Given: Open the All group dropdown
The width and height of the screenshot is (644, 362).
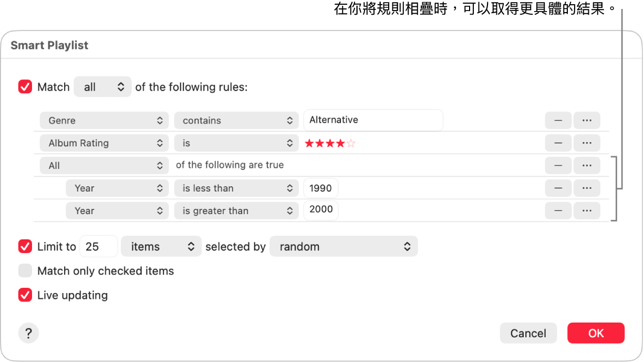Looking at the screenshot, I should click(104, 166).
